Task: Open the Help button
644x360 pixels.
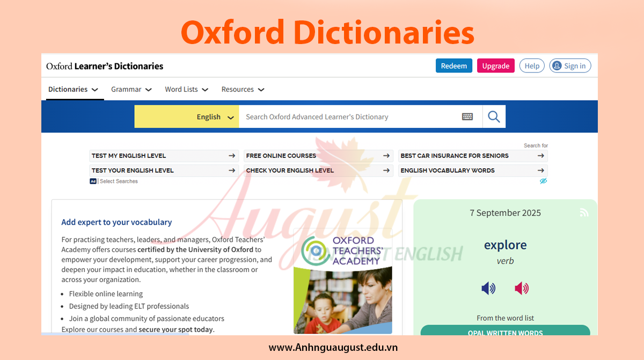Action: (532, 66)
